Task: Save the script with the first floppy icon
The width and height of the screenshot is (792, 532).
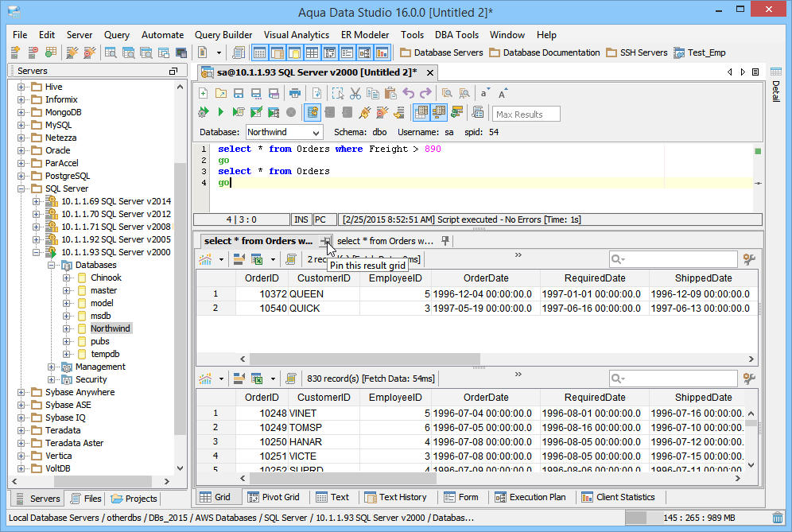Action: pyautogui.click(x=239, y=94)
